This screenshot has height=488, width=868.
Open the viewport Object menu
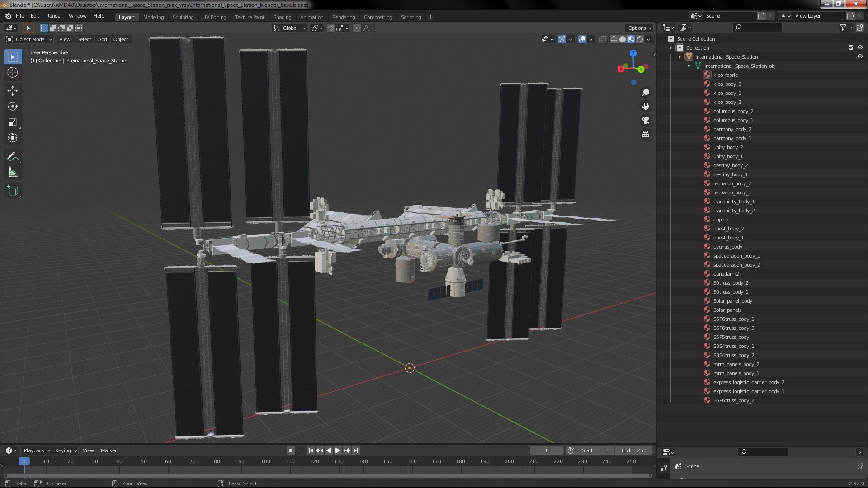(121, 39)
